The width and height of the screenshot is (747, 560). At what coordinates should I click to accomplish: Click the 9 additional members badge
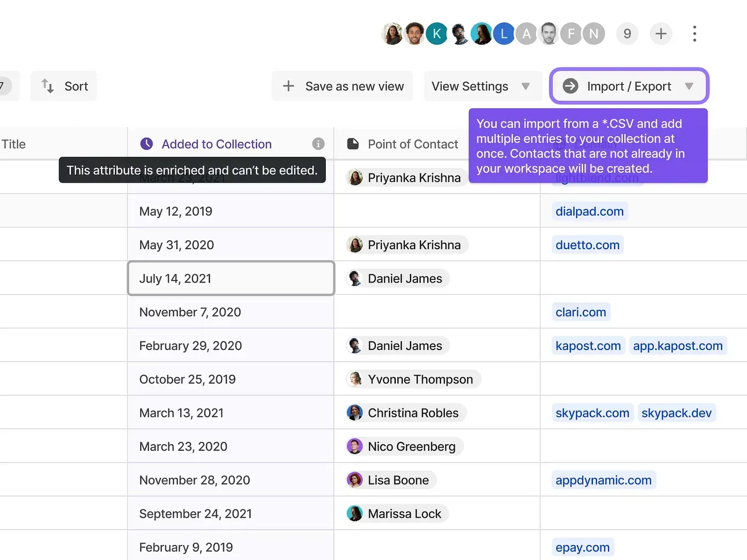click(x=627, y=34)
